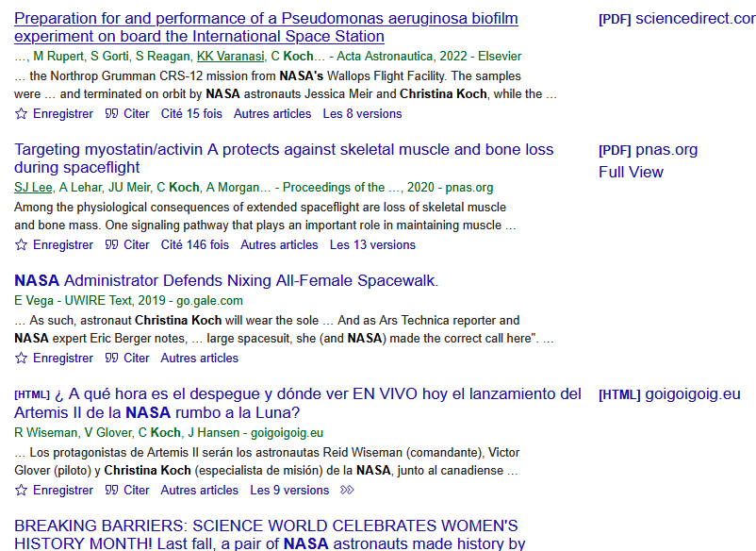
Task: Click star icon for Pseudomonas biofilm result
Action: click(x=21, y=114)
